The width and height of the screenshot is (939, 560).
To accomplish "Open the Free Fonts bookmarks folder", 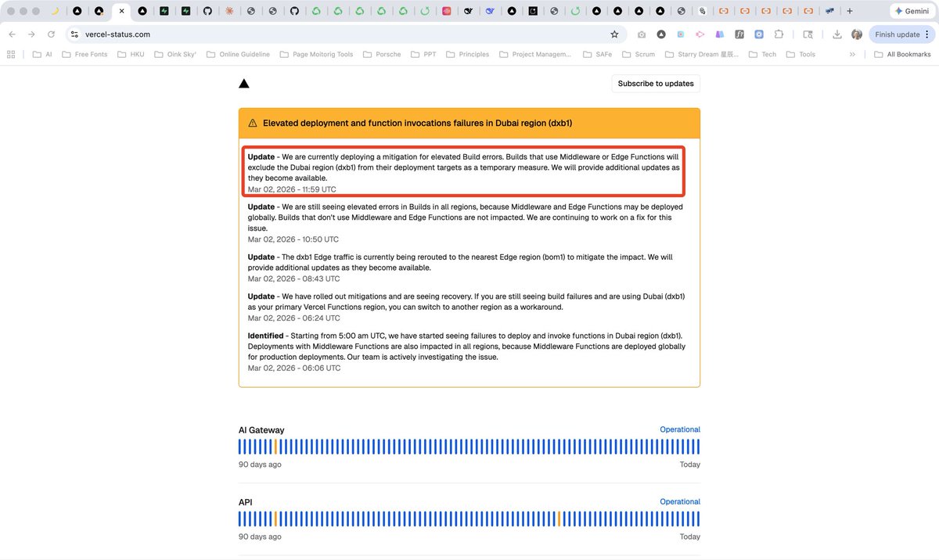I will (x=84, y=54).
